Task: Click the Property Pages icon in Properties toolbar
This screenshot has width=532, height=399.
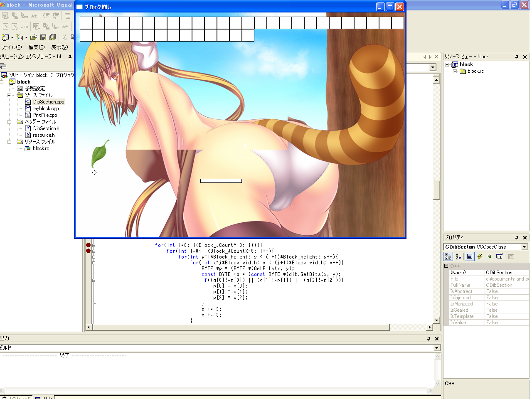Action: tap(511, 256)
